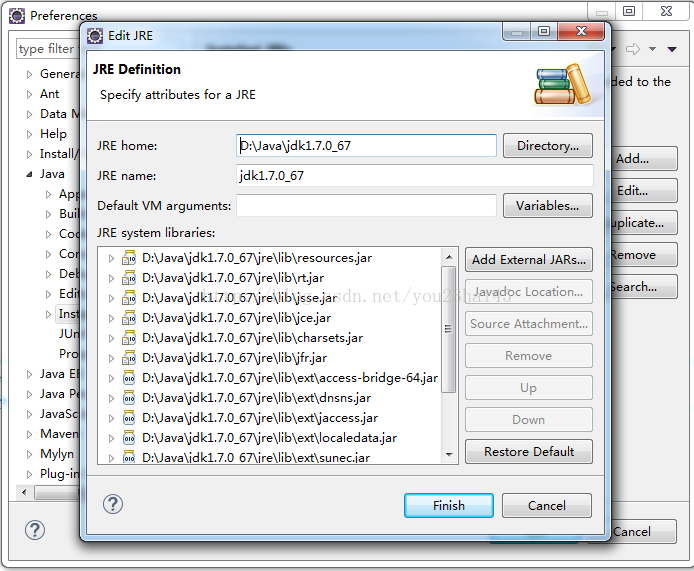Click the jar icon next to resources.jar
This screenshot has width=694, height=571.
click(x=129, y=258)
